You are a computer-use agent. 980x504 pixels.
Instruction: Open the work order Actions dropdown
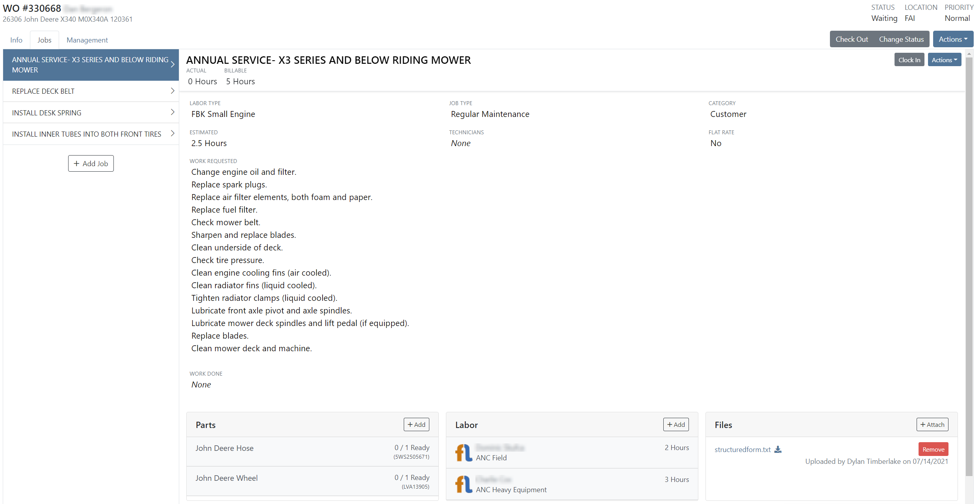[953, 39]
